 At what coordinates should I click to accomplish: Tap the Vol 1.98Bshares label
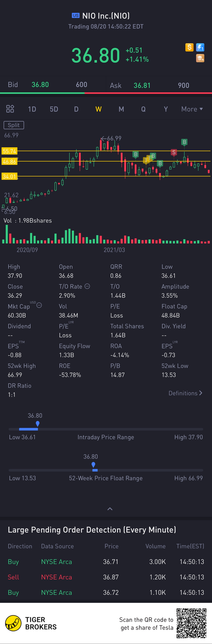tap(28, 220)
